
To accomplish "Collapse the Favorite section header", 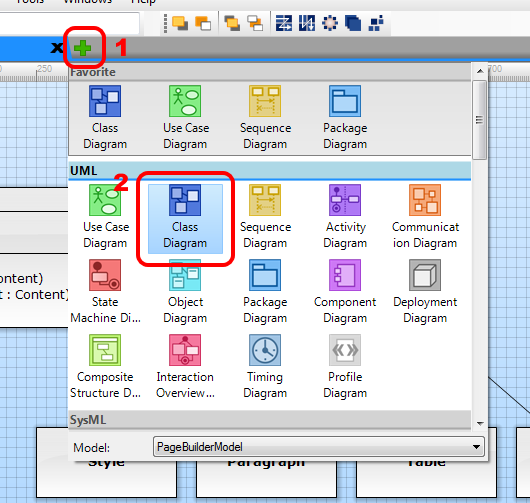I will point(270,72).
